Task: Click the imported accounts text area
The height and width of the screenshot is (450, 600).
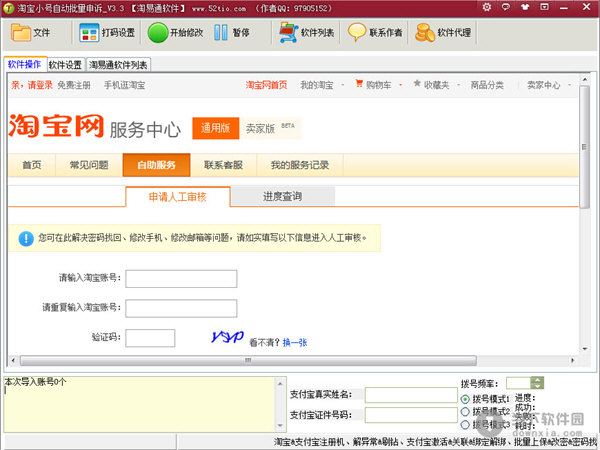Action: coord(140,404)
